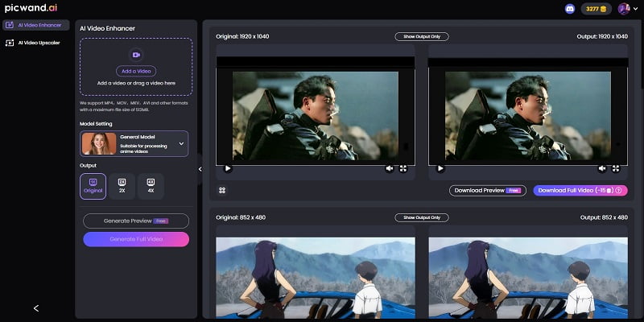Image resolution: width=644 pixels, height=322 pixels.
Task: Click the Output: 1920 x 1040 label
Action: [x=602, y=36]
